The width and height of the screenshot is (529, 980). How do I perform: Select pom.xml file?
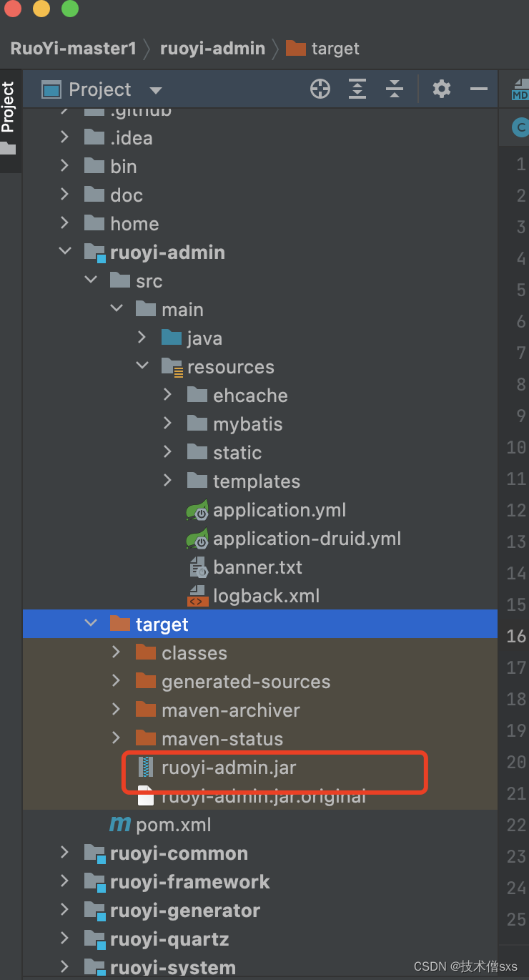(174, 825)
